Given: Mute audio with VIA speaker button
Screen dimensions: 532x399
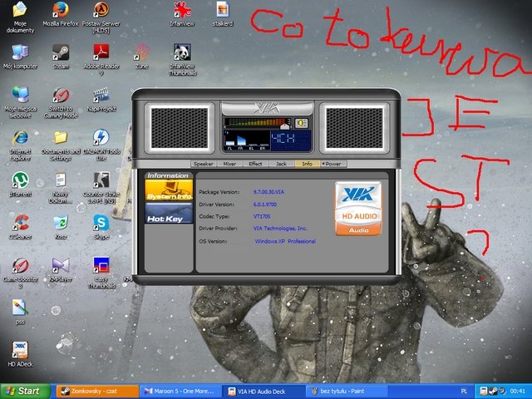Looking at the screenshot, I should coord(301,123).
